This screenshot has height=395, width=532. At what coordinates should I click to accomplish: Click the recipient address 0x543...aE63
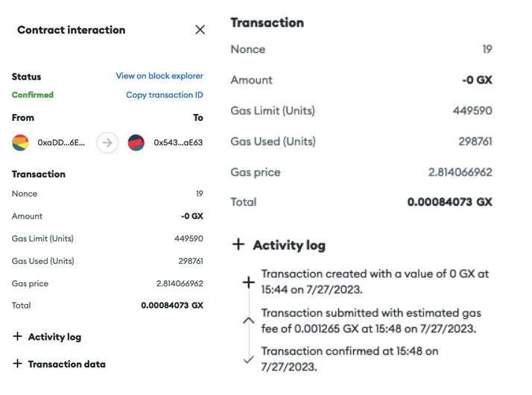pos(178,142)
